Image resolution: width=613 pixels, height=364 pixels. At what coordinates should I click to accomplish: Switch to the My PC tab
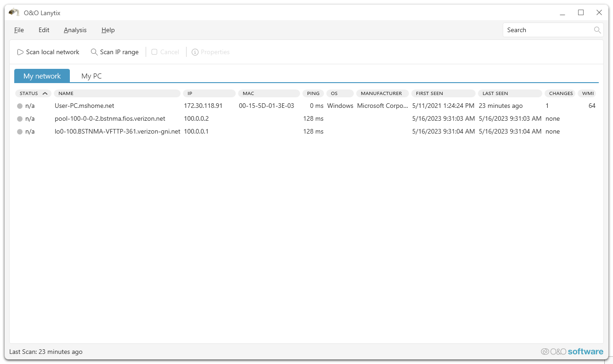tap(91, 76)
